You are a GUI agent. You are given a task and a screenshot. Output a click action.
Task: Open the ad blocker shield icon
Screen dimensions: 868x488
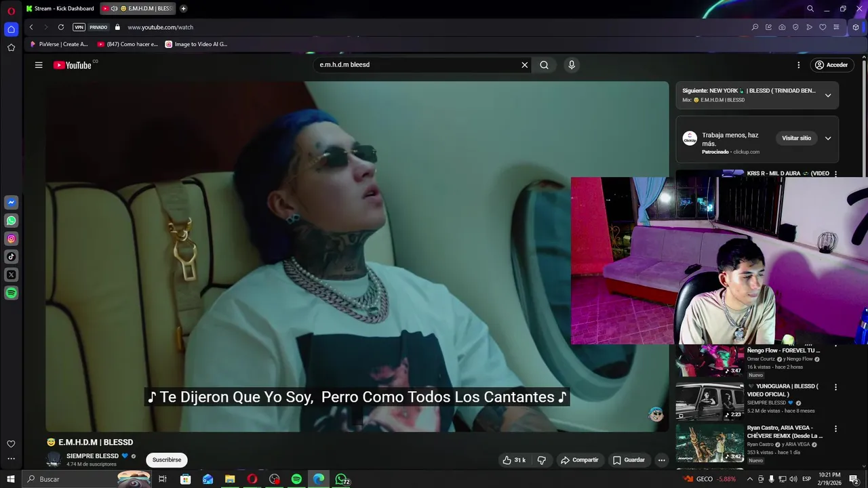click(x=795, y=27)
